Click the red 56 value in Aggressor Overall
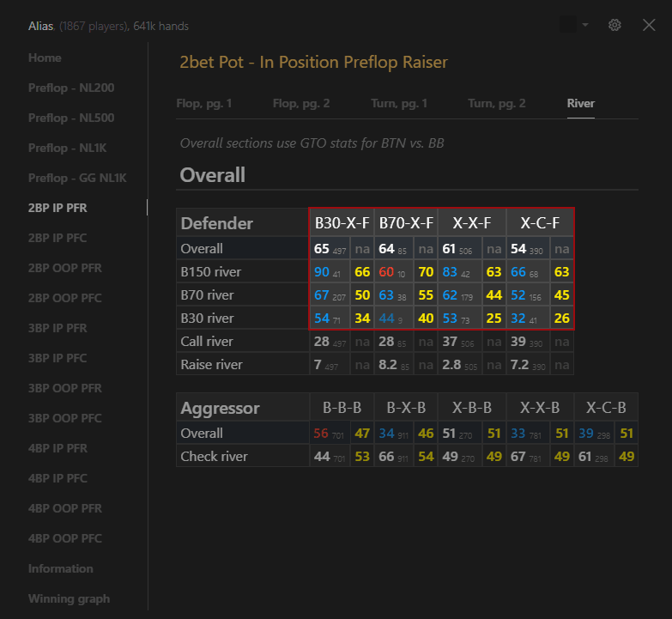Viewport: 672px width, 619px height. pyautogui.click(x=321, y=433)
